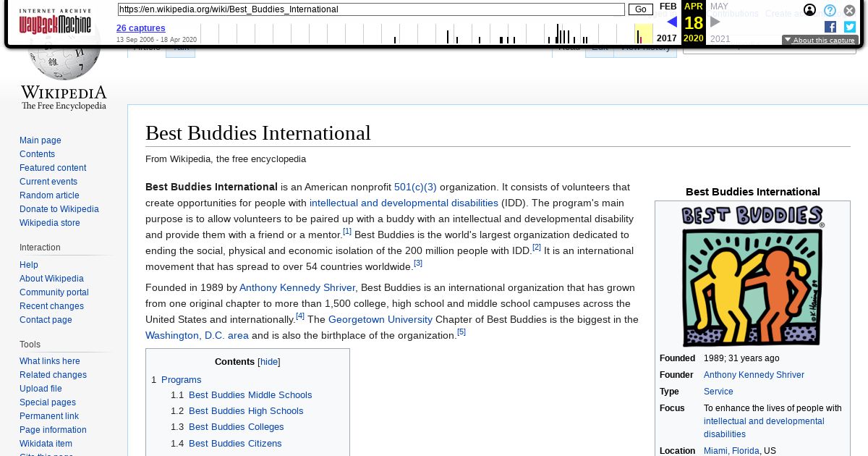The width and height of the screenshot is (868, 456).
Task: Click the Best Buddies International page heading
Action: tap(258, 133)
